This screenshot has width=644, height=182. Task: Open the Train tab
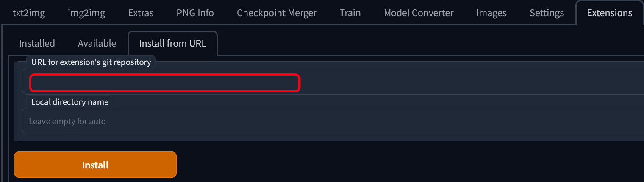tap(350, 13)
